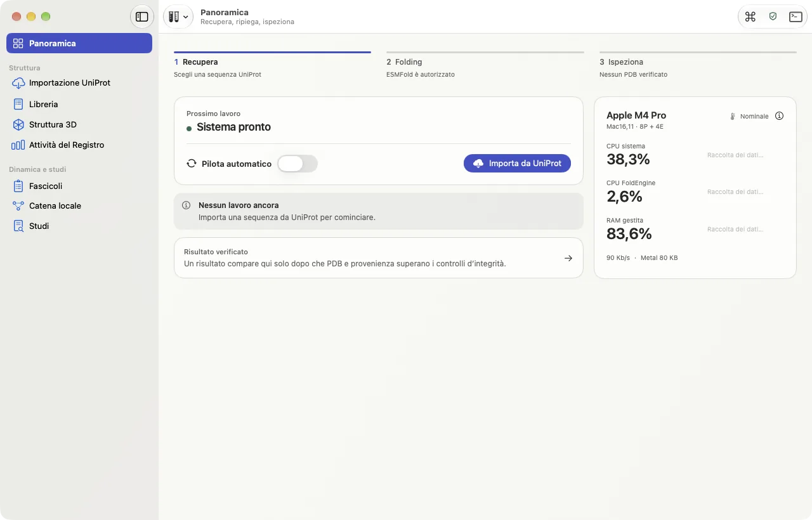The height and width of the screenshot is (520, 812).
Task: Click the bar chart icon for Attività del Registro
Action: coord(18,145)
